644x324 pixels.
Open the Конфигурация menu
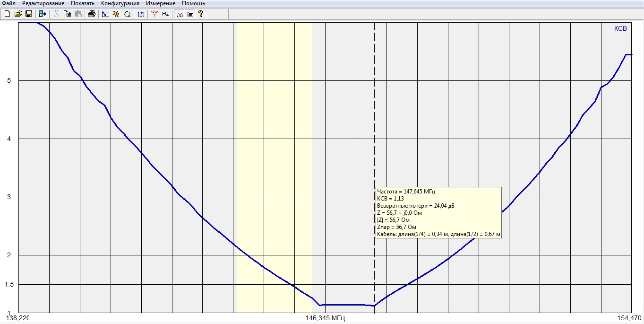(x=120, y=3)
